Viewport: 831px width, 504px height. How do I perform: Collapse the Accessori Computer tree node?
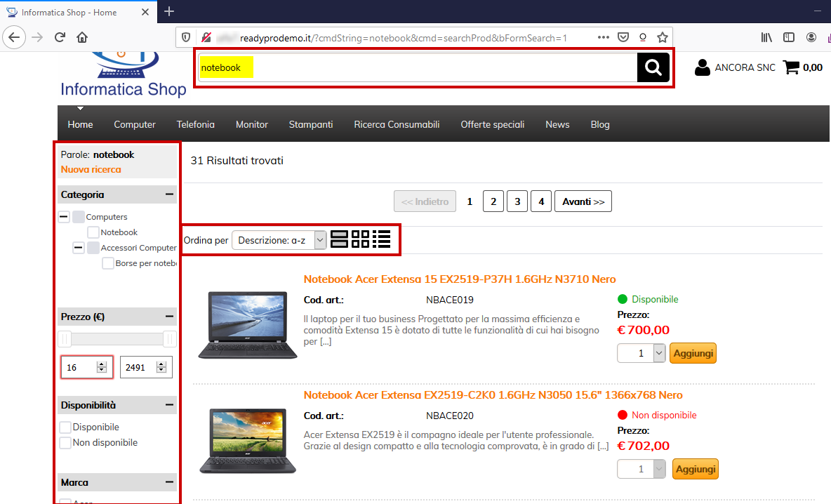(79, 248)
